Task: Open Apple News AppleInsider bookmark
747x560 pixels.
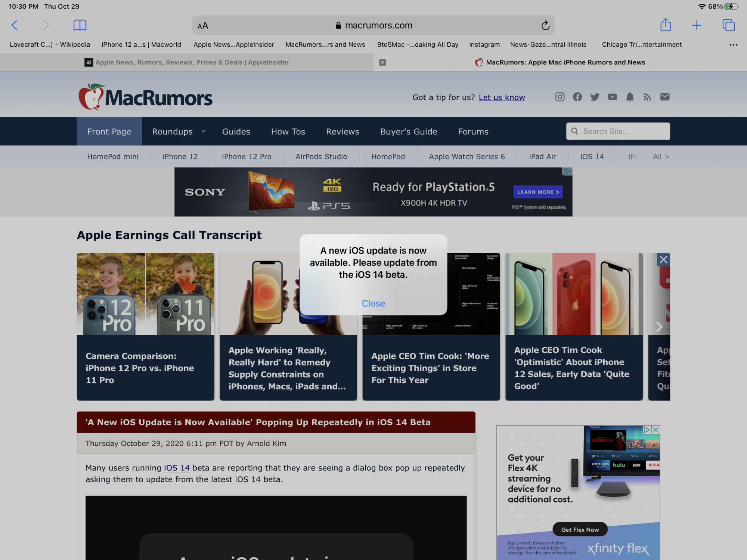Action: pyautogui.click(x=234, y=44)
